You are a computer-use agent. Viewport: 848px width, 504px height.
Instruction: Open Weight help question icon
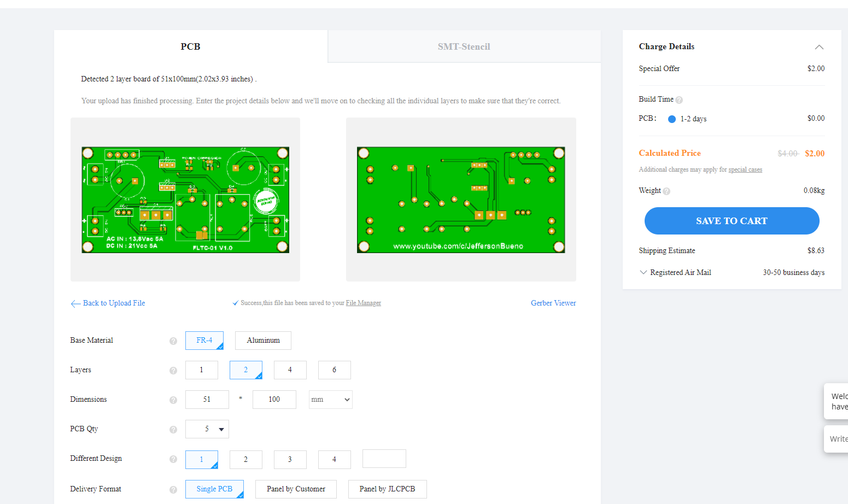click(666, 191)
